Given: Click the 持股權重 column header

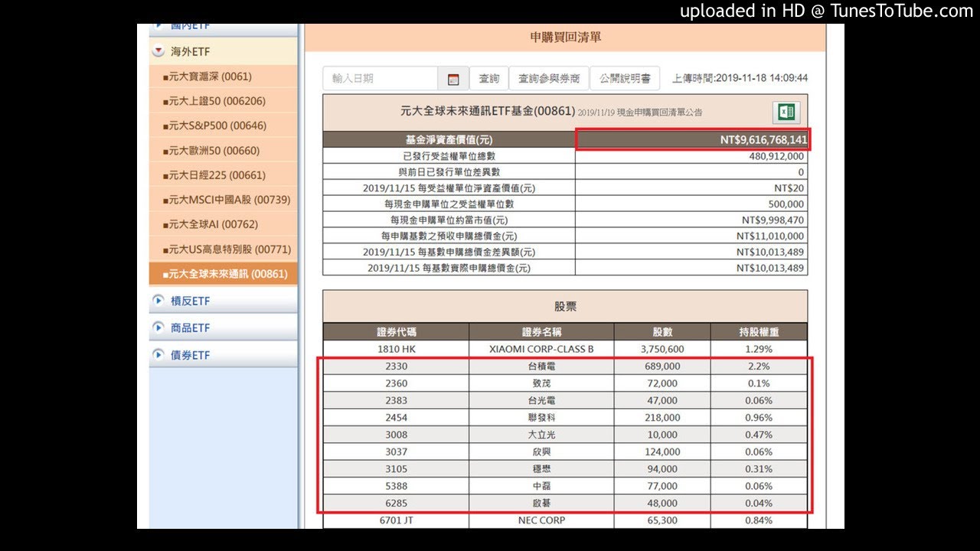Looking at the screenshot, I should [759, 332].
